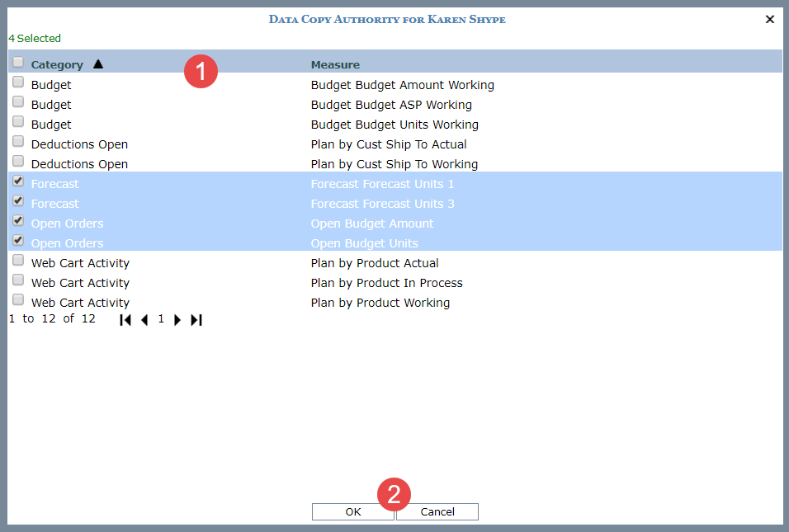Select 'Budget Budget ASP Working' measure text
This screenshot has width=789, height=532.
(x=391, y=105)
